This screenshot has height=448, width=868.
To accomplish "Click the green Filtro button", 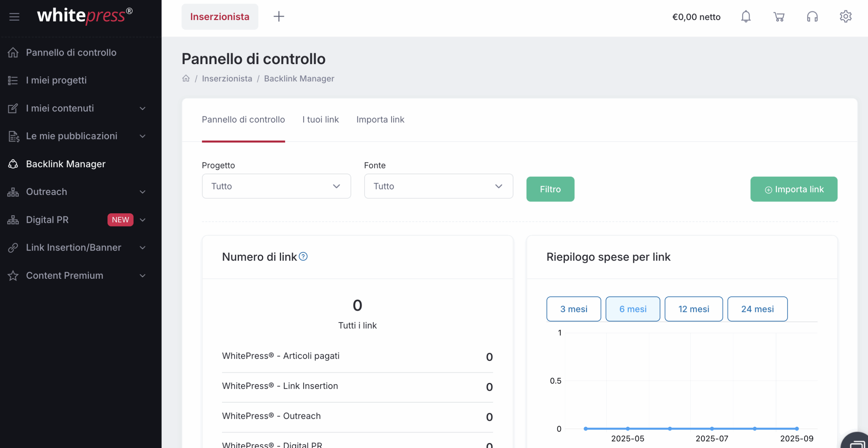I will point(550,189).
